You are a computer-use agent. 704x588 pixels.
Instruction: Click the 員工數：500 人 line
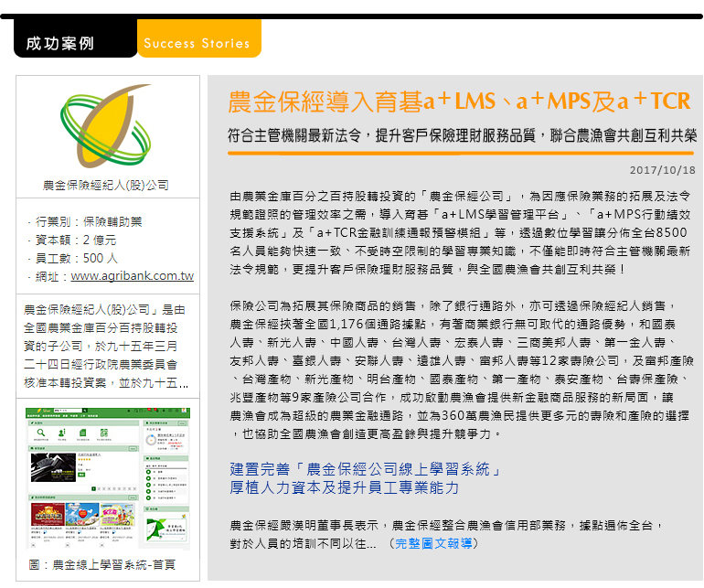coord(72,258)
